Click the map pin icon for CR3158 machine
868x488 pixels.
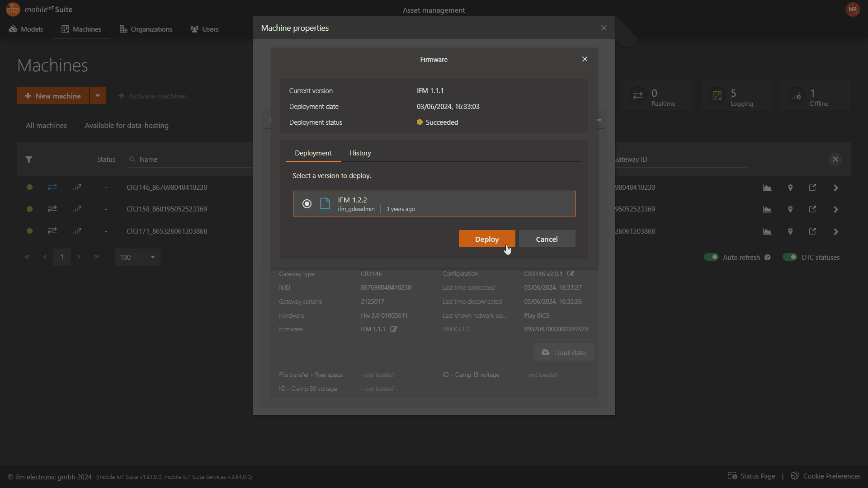point(790,209)
